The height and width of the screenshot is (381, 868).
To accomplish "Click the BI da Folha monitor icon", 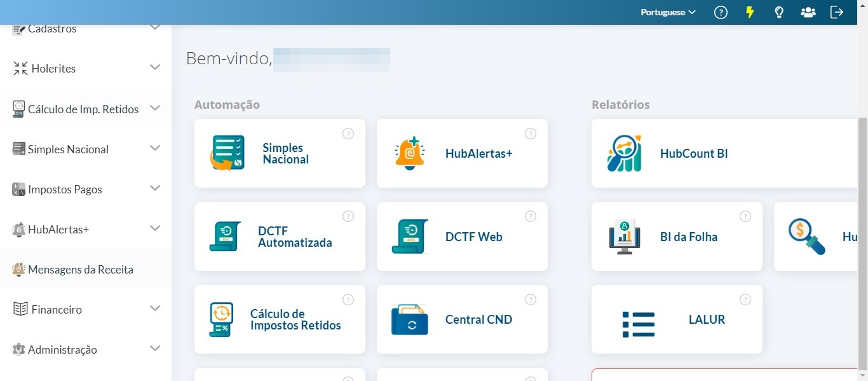I will coord(625,237).
